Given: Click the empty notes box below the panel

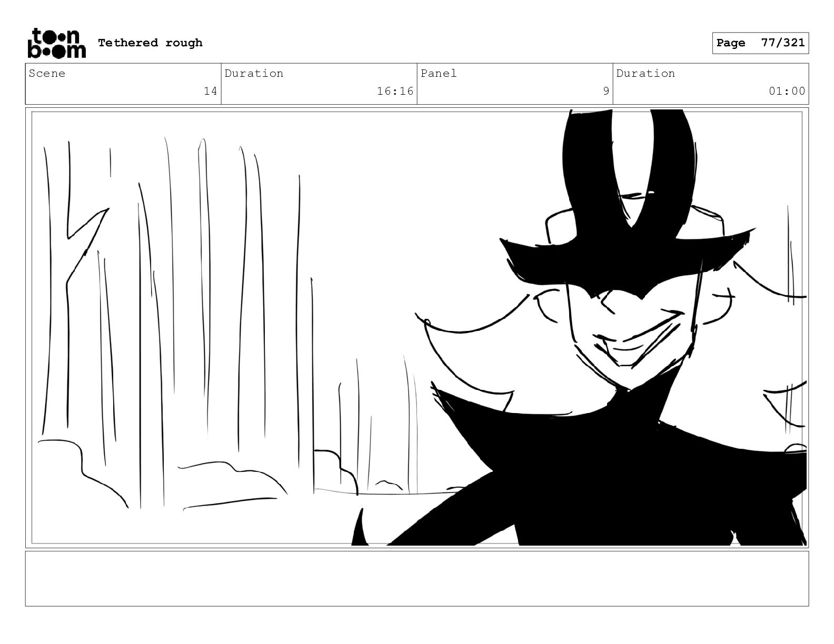Looking at the screenshot, I should [417, 578].
